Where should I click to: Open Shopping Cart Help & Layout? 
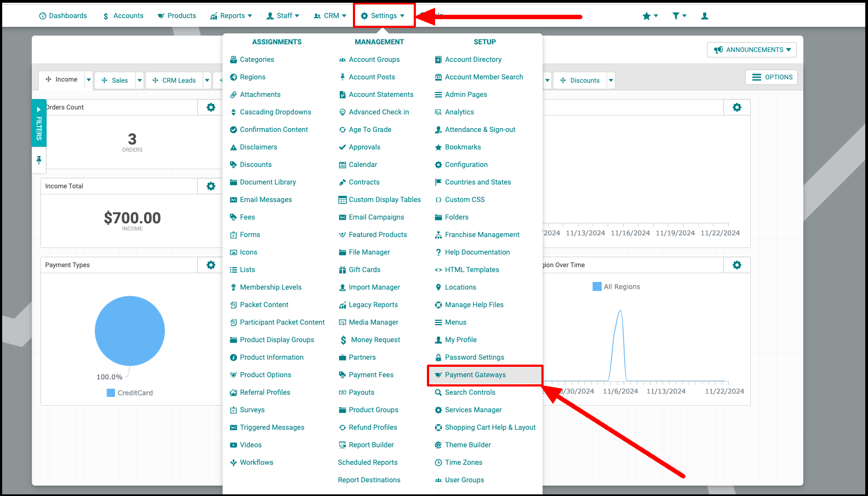486,428
